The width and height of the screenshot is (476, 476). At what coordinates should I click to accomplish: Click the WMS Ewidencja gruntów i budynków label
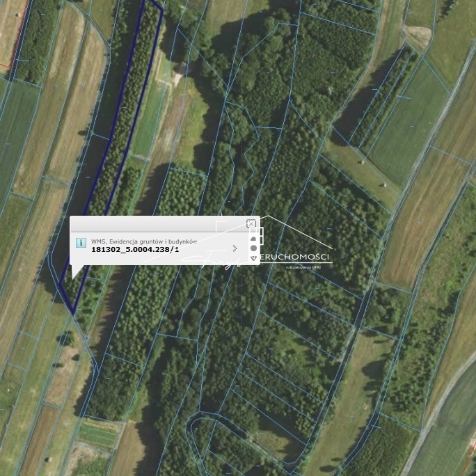pos(144,241)
